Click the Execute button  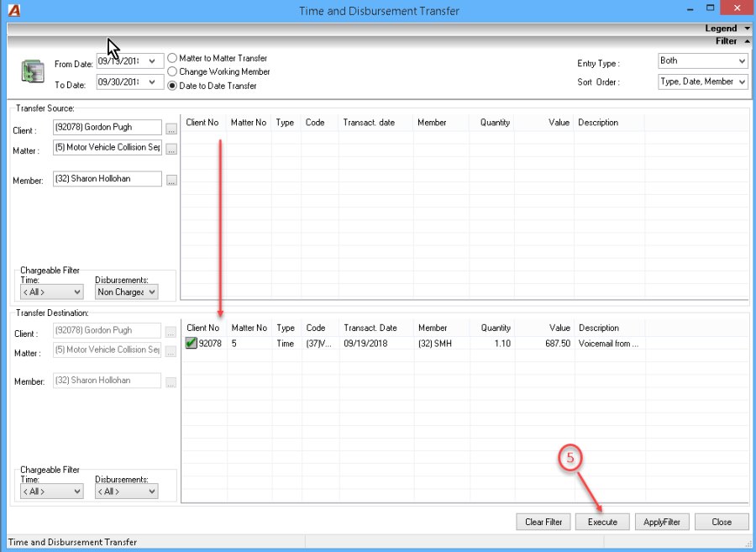602,522
